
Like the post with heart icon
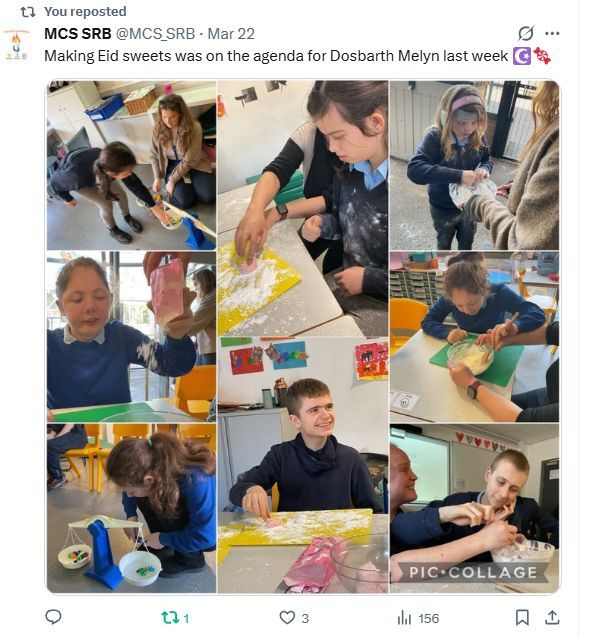pyautogui.click(x=287, y=618)
